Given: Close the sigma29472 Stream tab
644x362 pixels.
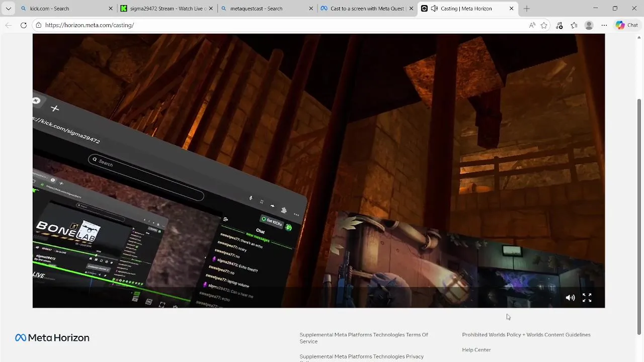Looking at the screenshot, I should coord(211,9).
